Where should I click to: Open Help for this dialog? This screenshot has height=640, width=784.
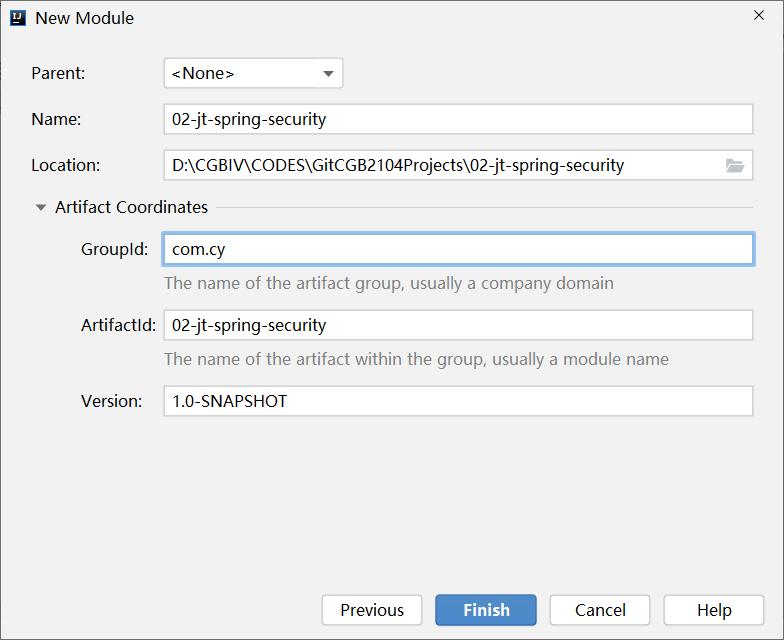(714, 610)
